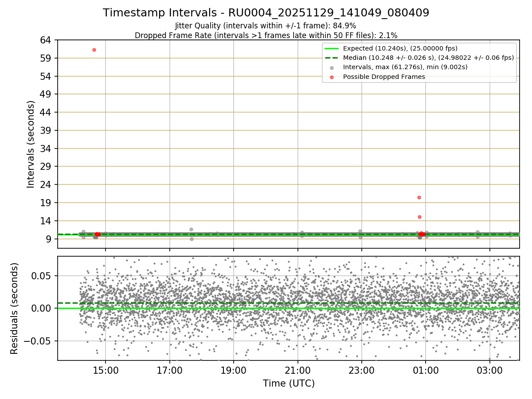Screen dimensions: 532x399
Task: Click the 'Residuals (seconds)' y-axis label
Action: (14, 308)
